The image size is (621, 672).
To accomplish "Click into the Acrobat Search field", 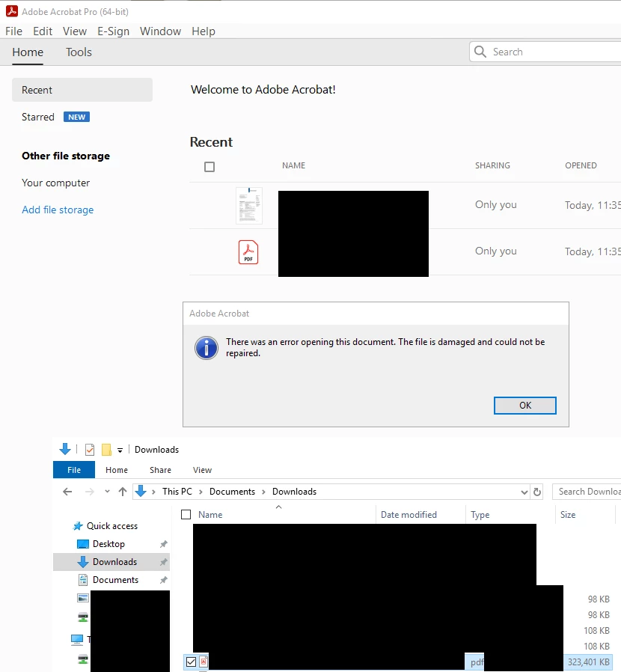I will pos(545,52).
